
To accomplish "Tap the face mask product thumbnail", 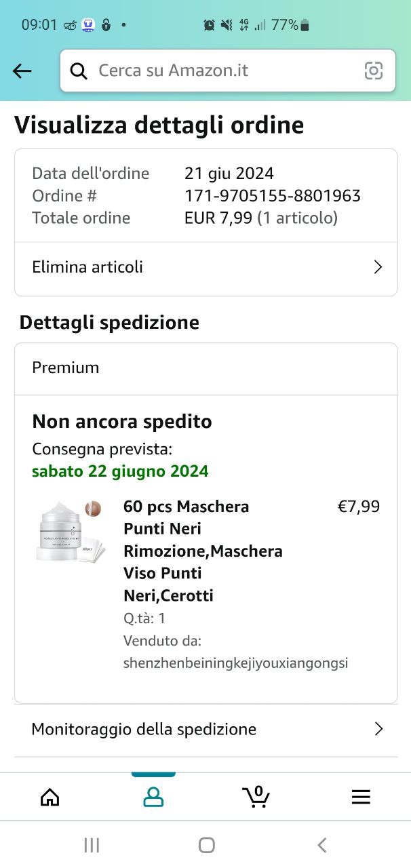I will pos(71,532).
